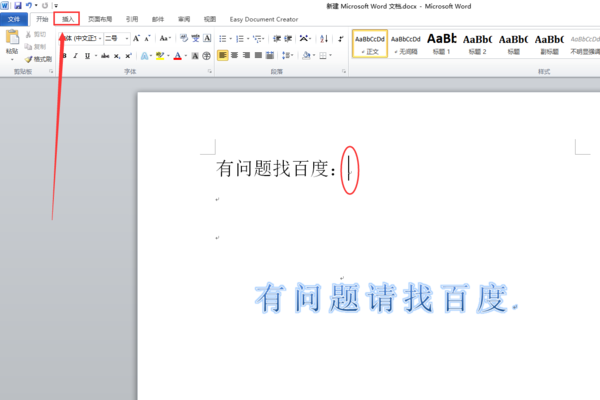This screenshot has width=600, height=400.
Task: Expand the font color dropdown arrow
Action: click(x=186, y=56)
